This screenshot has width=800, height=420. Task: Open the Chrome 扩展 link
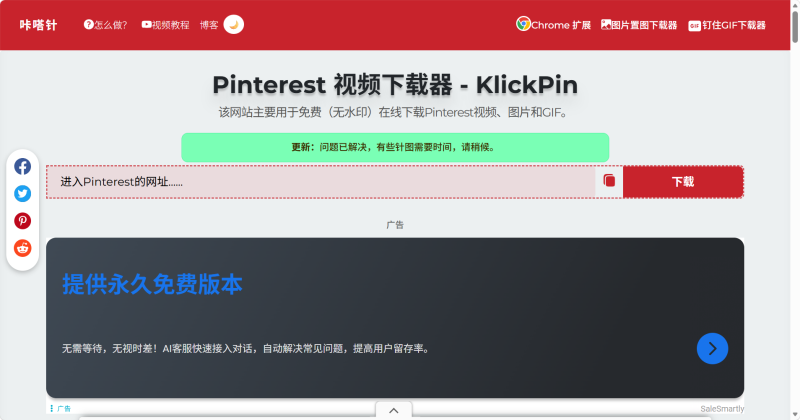(x=554, y=25)
